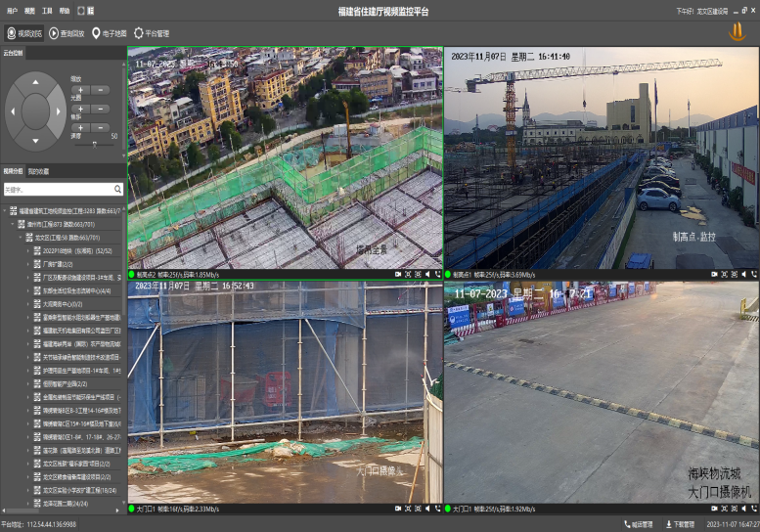The height and width of the screenshot is (532, 760).
Task: Expand the 龙泽花园二期(24/24) node
Action: click(x=28, y=504)
